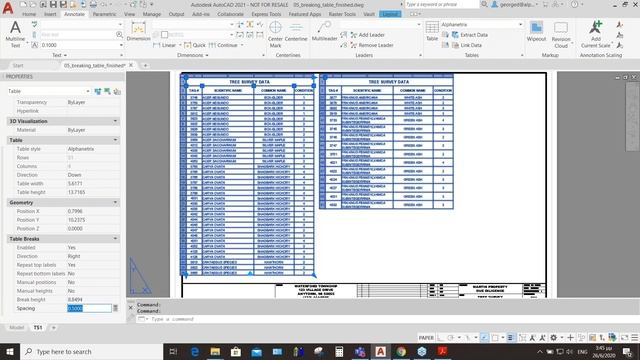Click the search magnifier in title bar
Image resolution: width=640 pixels, height=360 pixels.
(484, 4)
